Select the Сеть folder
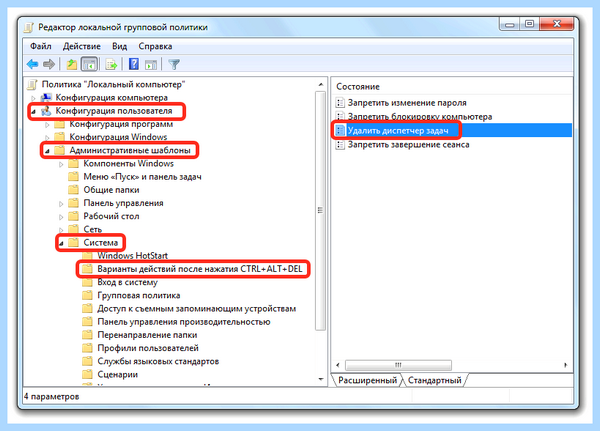 tap(93, 229)
